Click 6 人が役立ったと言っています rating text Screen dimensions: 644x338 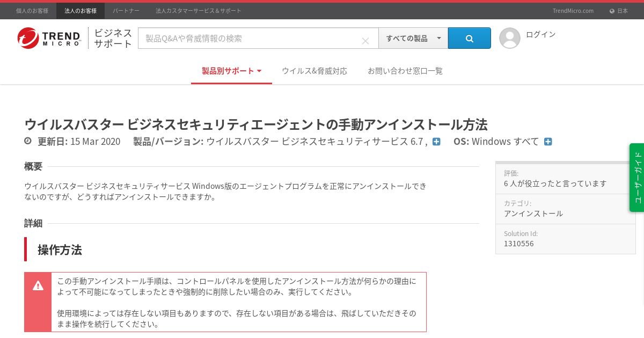click(555, 183)
